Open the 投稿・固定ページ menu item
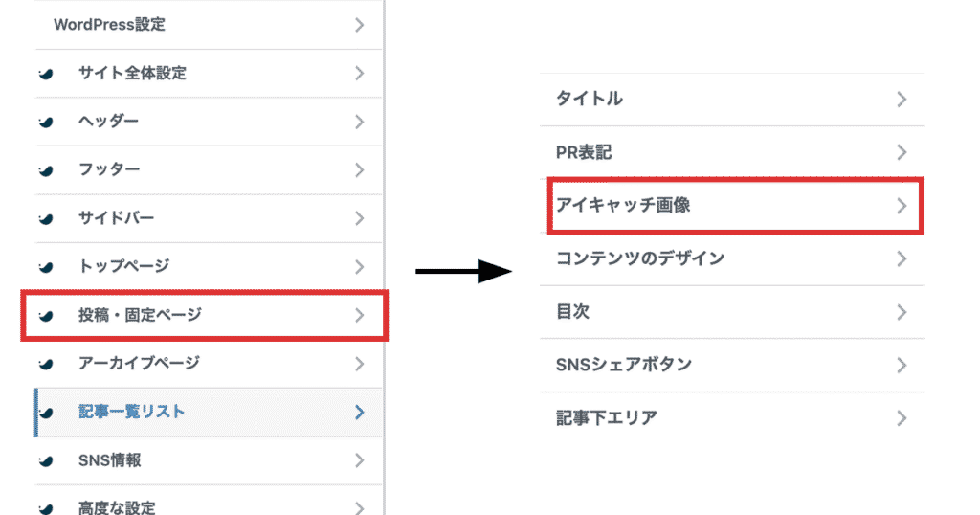 click(140, 315)
